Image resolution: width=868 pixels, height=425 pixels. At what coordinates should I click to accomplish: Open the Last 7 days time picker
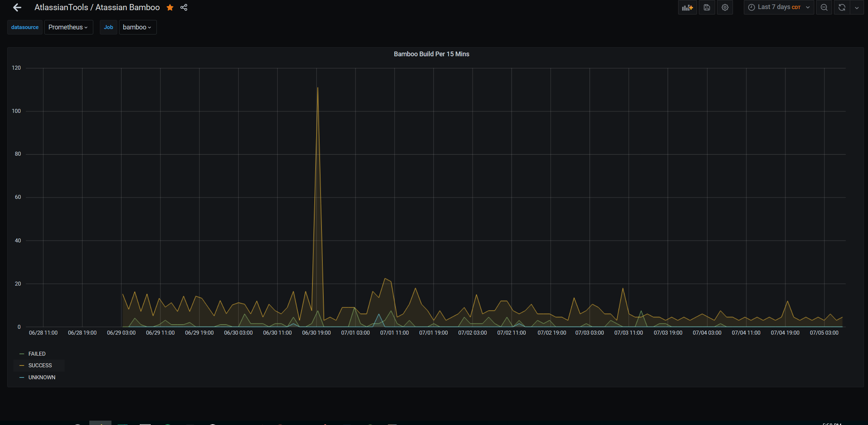pos(779,7)
